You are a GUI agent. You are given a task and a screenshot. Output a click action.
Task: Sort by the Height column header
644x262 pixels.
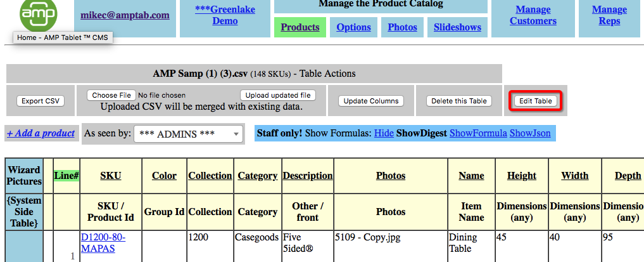tap(522, 176)
